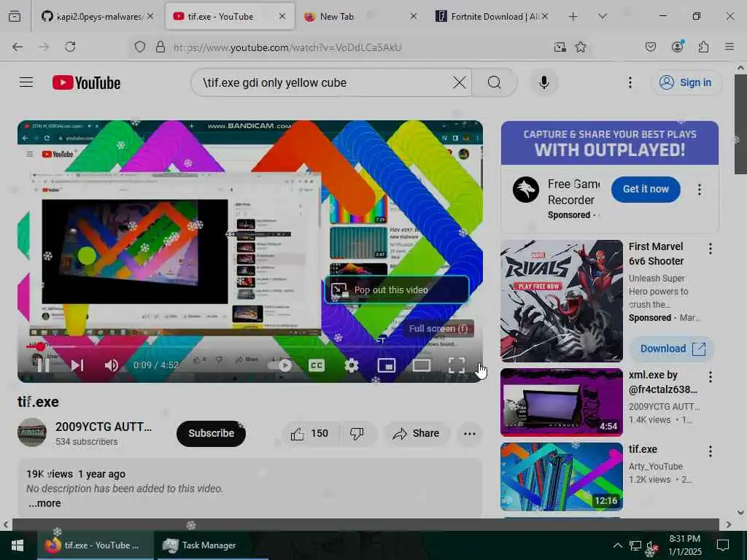Sign in to YouTube
This screenshot has height=560, width=747.
click(x=686, y=82)
